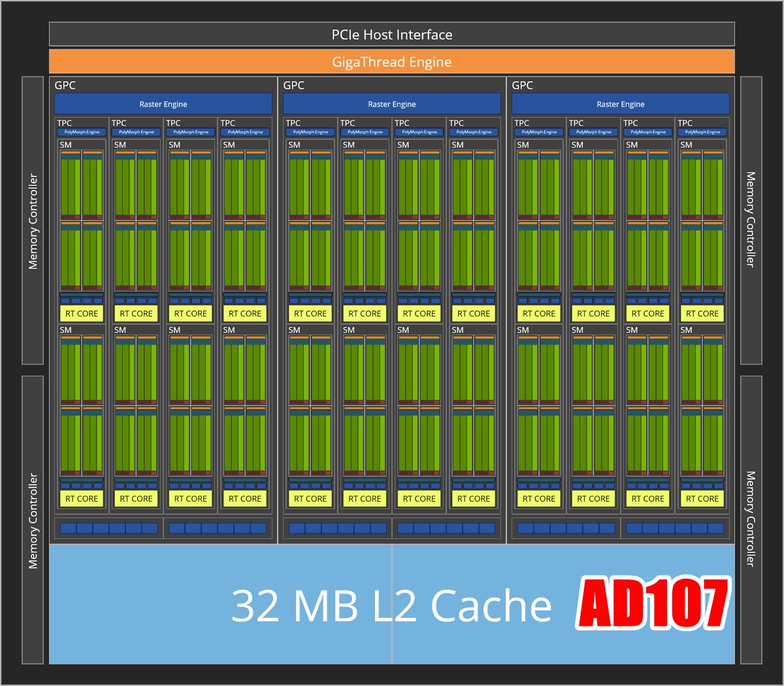The width and height of the screenshot is (784, 686).
Task: Select the Raster Engine in the middle GPC
Action: tap(392, 104)
